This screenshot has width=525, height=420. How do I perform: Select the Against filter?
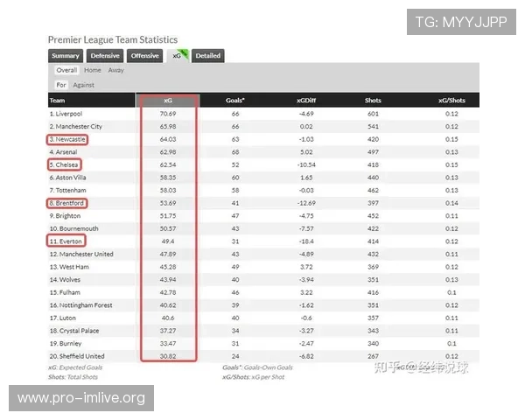(83, 85)
